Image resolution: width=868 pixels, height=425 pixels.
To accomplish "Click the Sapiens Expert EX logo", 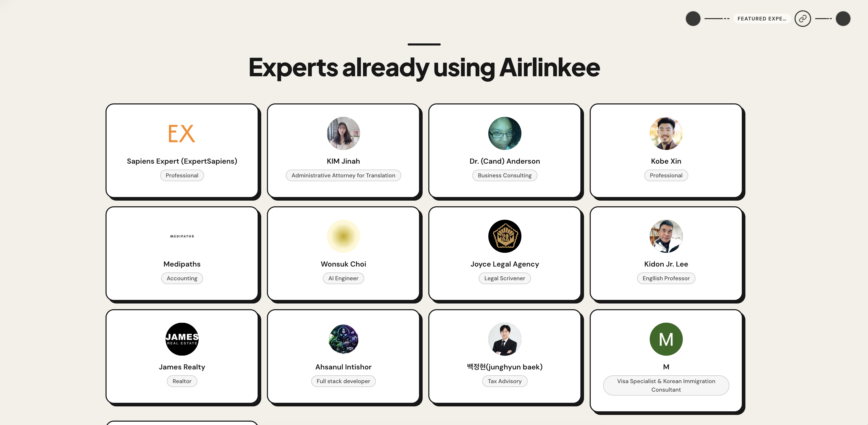I will [x=182, y=133].
